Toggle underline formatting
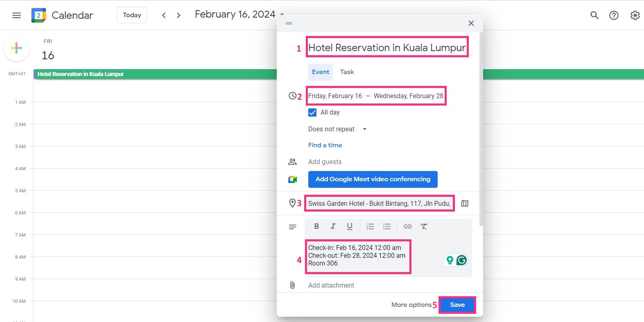 point(350,226)
